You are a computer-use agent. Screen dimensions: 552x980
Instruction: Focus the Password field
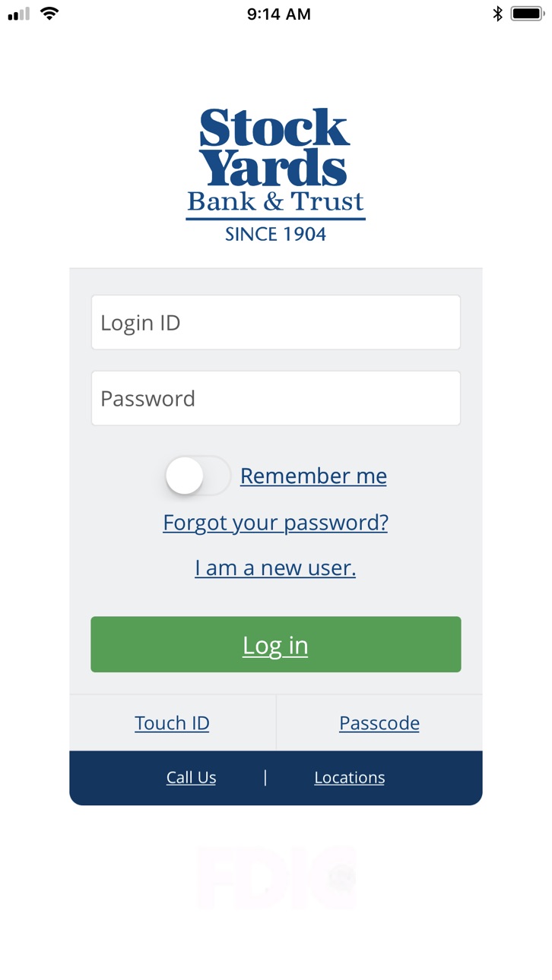point(276,398)
